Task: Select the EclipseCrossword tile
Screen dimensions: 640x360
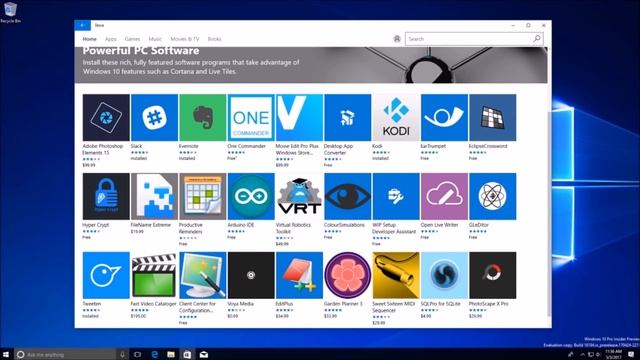Action: coord(493,118)
